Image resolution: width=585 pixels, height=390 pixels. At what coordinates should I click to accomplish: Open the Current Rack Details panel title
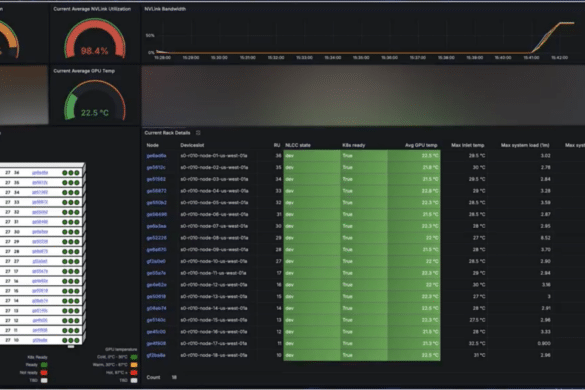[x=167, y=133]
